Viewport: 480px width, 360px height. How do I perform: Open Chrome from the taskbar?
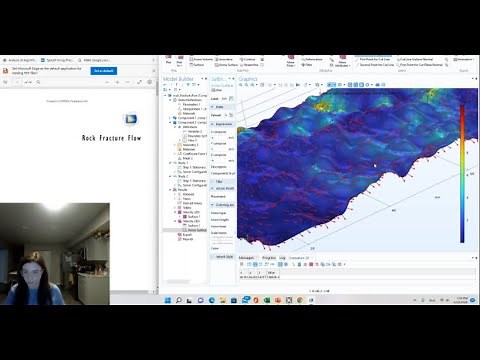(x=300, y=300)
